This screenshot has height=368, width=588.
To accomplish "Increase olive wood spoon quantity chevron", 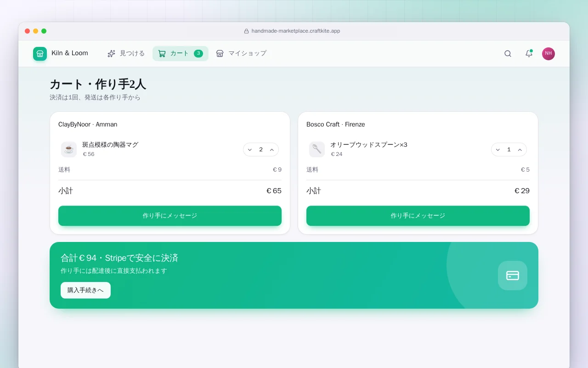I will coord(520,149).
